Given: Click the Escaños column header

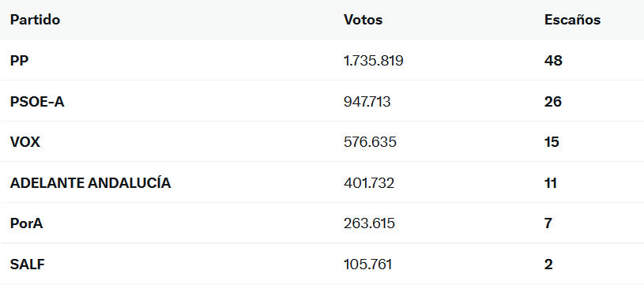Looking at the screenshot, I should [572, 20].
